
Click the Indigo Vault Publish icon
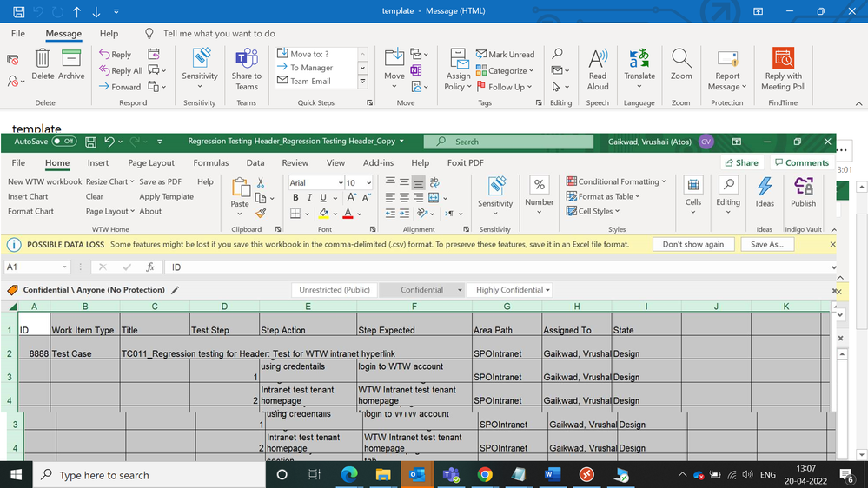point(803,188)
